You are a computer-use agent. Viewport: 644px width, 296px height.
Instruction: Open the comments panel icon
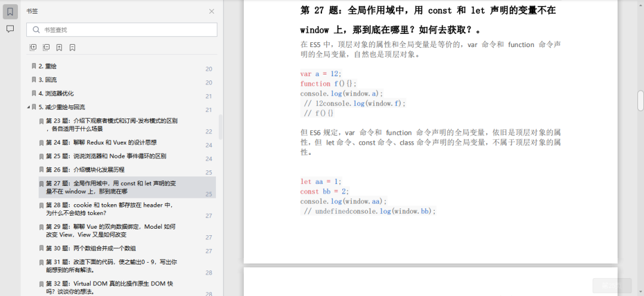tap(10, 29)
